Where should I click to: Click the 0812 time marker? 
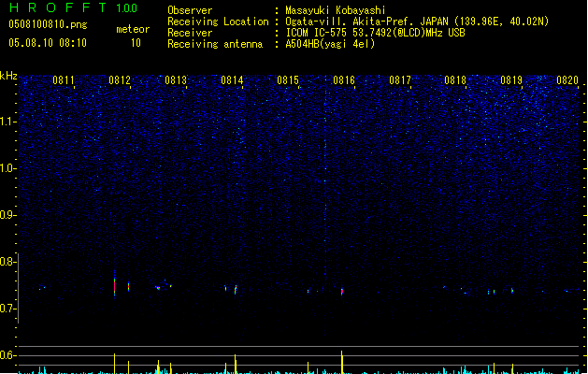click(120, 80)
